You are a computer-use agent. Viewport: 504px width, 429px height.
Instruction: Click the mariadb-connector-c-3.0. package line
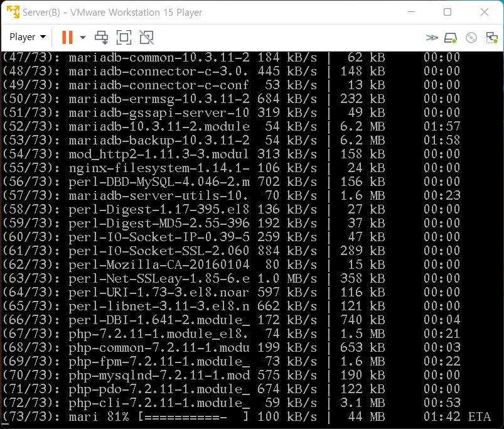232,71
